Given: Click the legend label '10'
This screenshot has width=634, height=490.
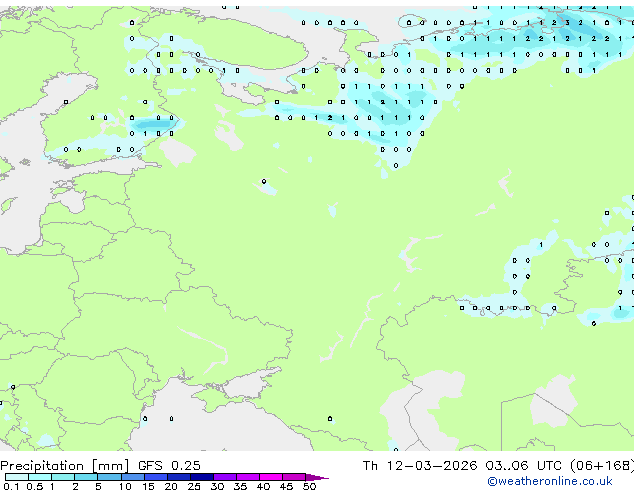Looking at the screenshot, I should pos(125,486).
